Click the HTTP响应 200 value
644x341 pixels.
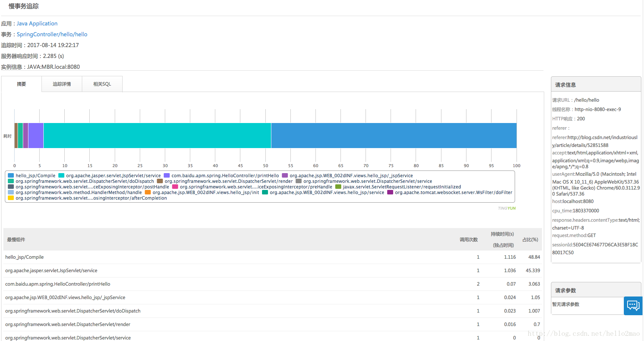[x=581, y=119]
